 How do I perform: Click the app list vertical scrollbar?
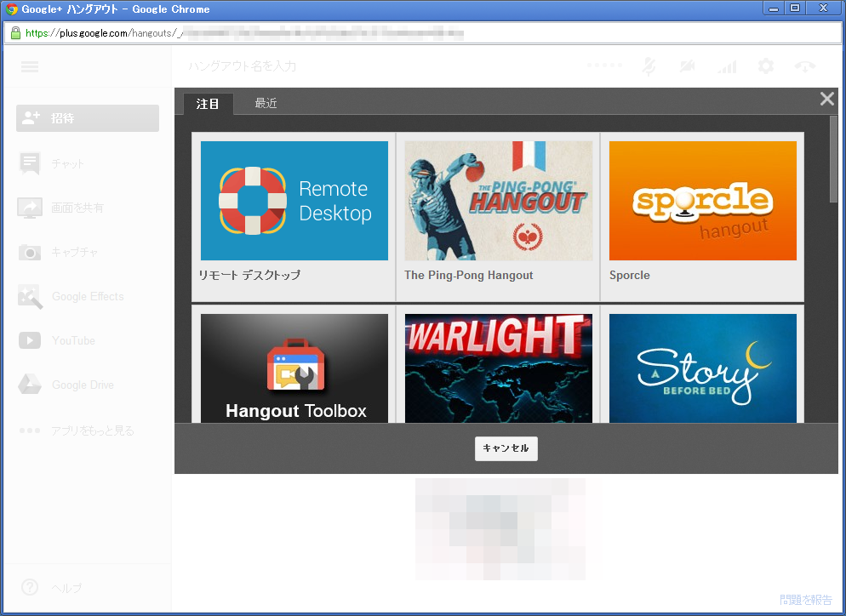point(834,160)
